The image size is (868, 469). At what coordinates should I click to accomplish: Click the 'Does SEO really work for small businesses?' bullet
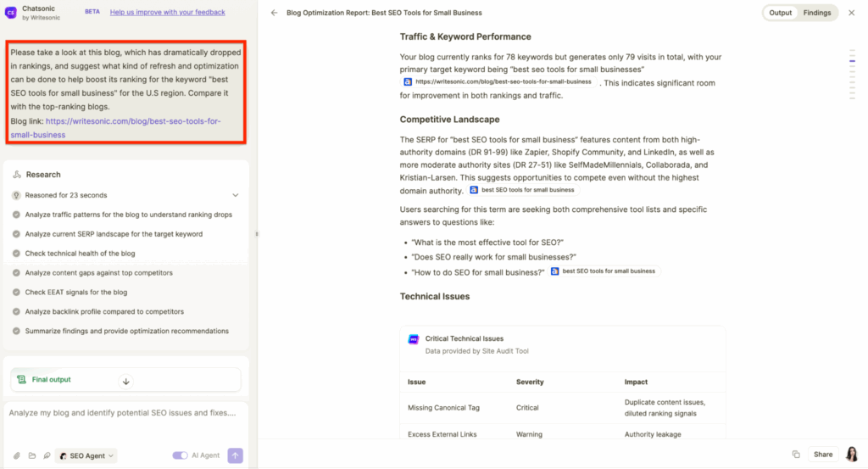[x=494, y=257]
